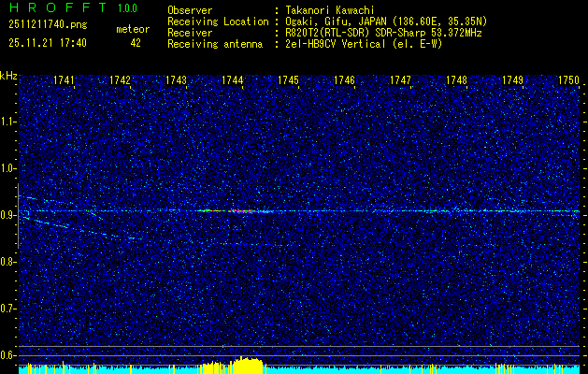
Task: Click observer name Takanori Kawachi
Action: (x=328, y=10)
